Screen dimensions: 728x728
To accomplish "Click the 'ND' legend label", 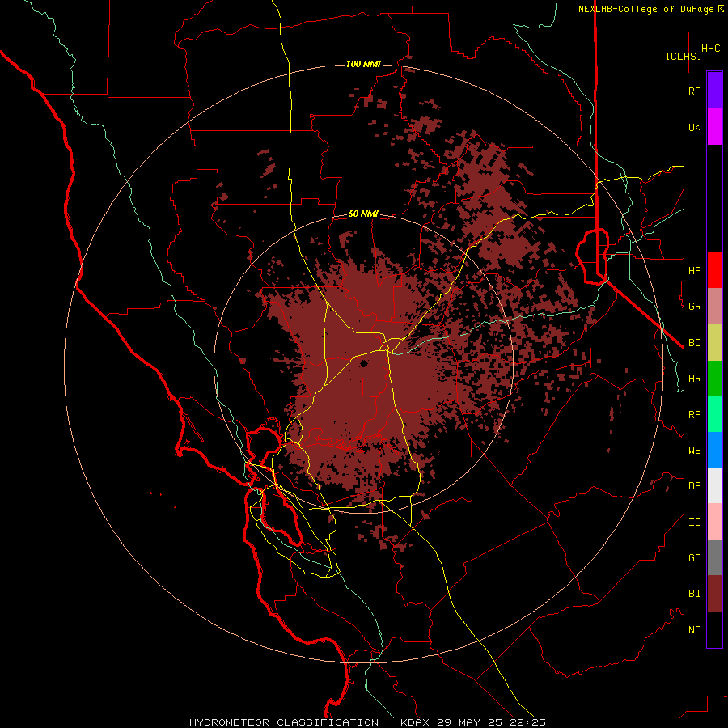I will pyautogui.click(x=694, y=630).
